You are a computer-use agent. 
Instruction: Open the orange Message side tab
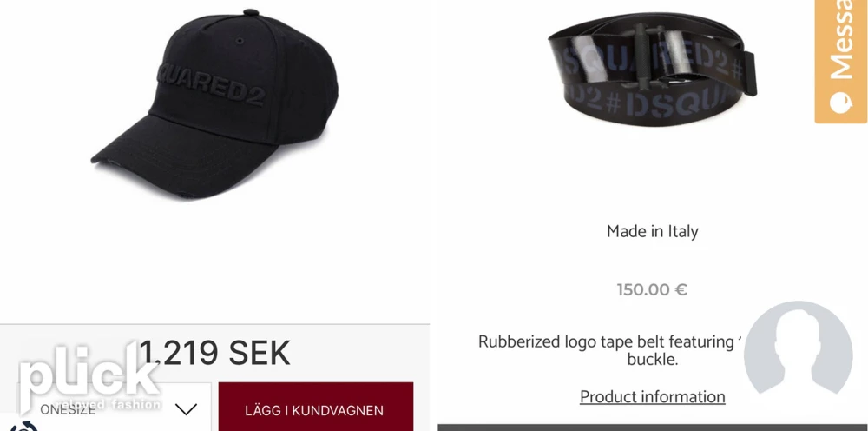point(841,61)
